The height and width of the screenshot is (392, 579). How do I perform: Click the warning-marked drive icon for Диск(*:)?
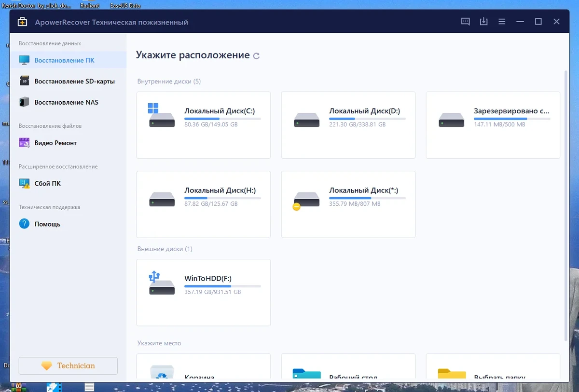tap(306, 201)
